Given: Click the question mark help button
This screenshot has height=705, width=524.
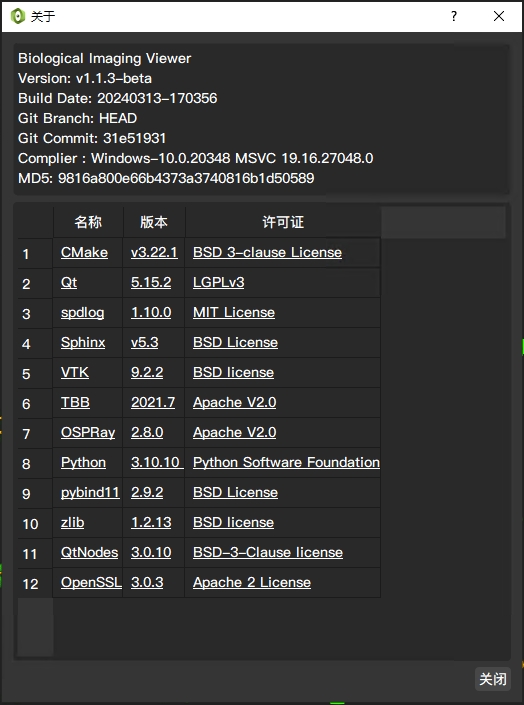Looking at the screenshot, I should (x=454, y=17).
